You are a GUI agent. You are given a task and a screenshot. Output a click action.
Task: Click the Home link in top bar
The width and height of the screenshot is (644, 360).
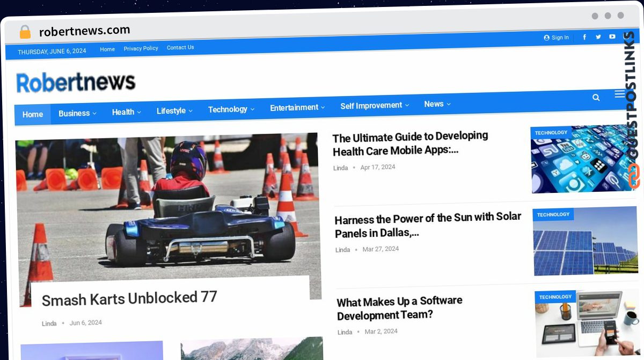[107, 49]
